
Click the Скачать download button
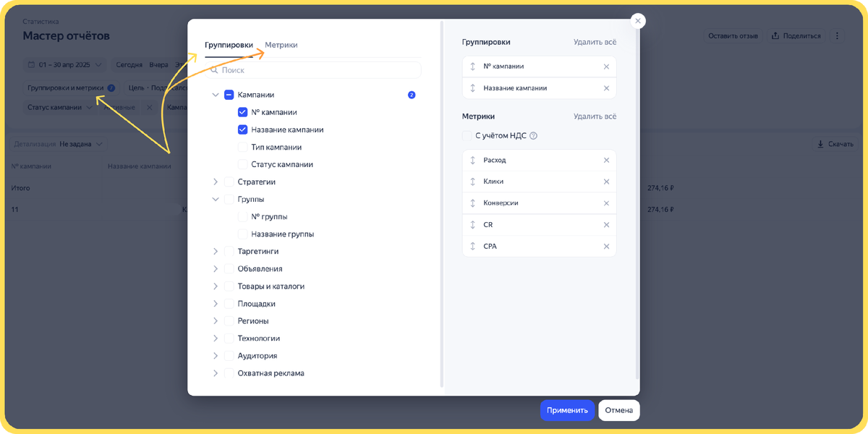tap(835, 144)
